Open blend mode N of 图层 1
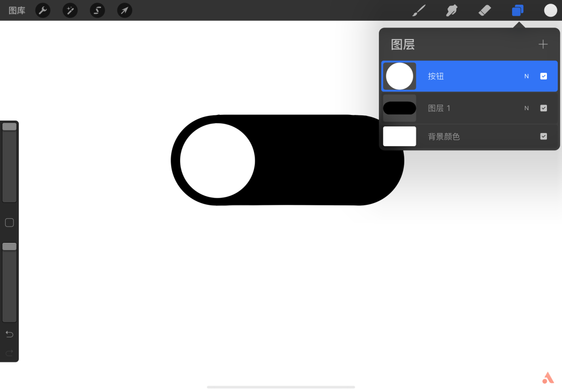This screenshot has width=562, height=392. 526,108
